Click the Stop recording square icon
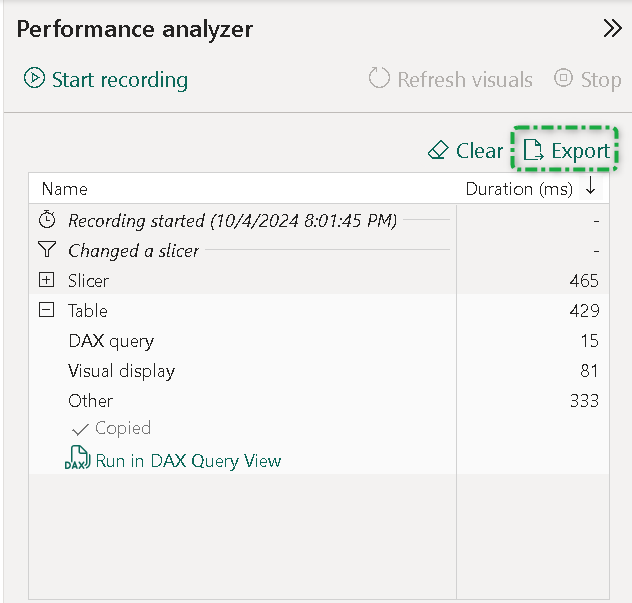The width and height of the screenshot is (632, 603). (563, 79)
